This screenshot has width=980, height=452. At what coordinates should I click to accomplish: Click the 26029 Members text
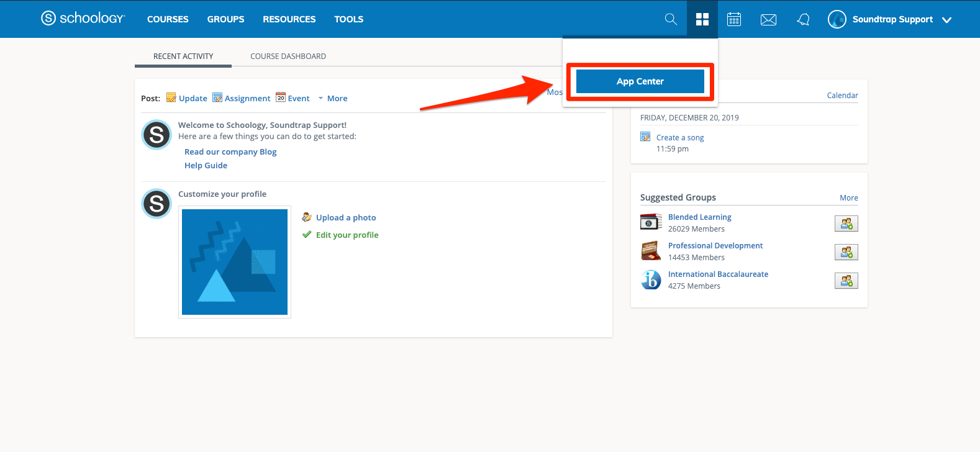[x=696, y=228]
